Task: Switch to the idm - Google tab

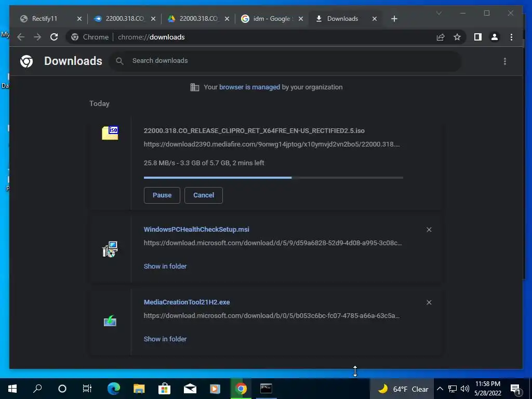Action: (x=271, y=19)
